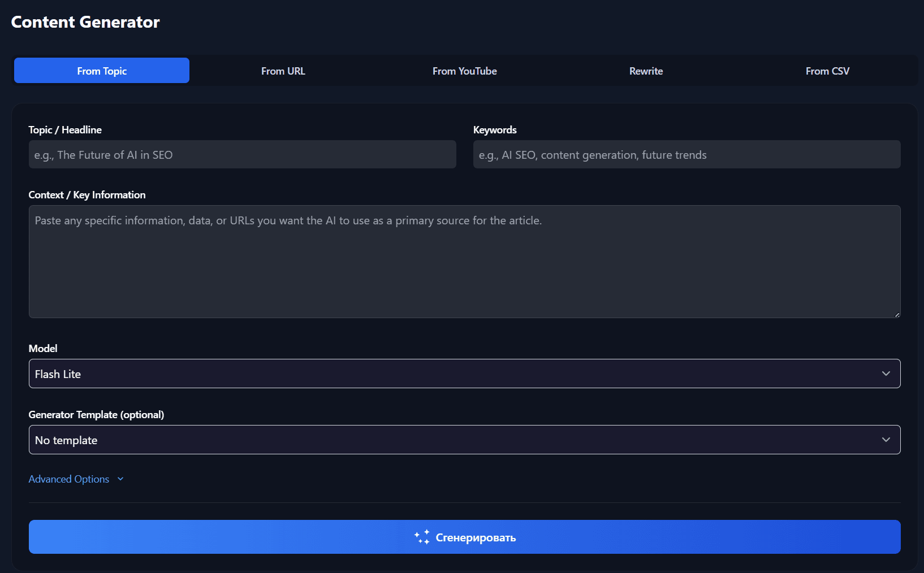This screenshot has width=924, height=573.
Task: Switch to the From CSV tab
Action: click(827, 71)
